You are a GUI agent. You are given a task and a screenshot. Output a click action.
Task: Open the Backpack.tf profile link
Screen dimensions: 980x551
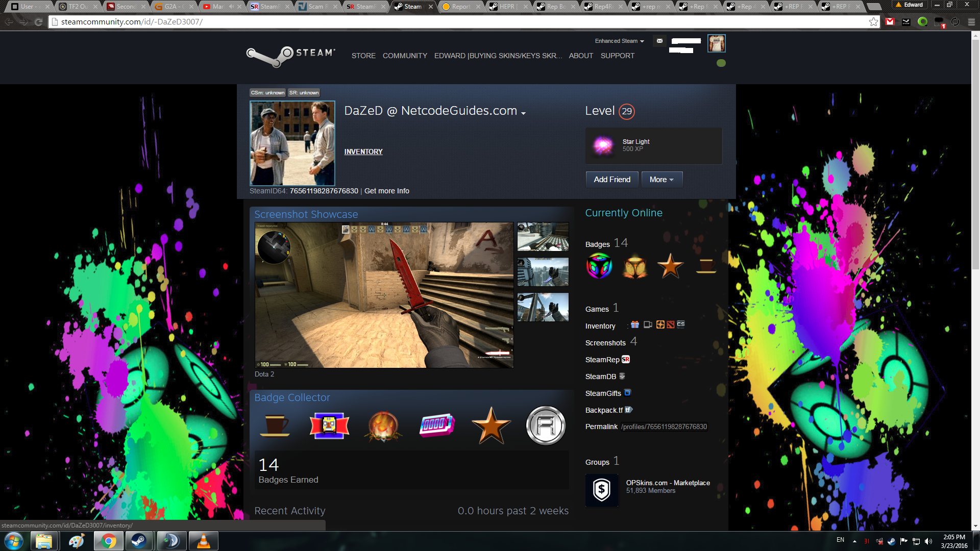(628, 410)
